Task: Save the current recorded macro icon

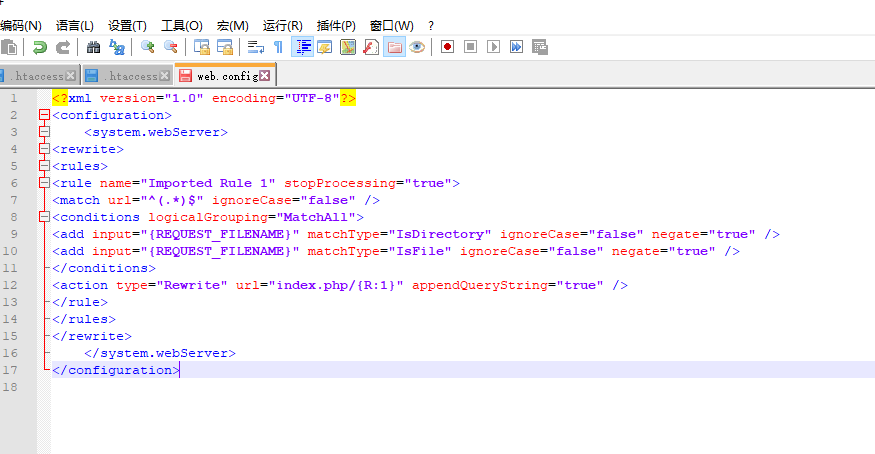Action: pos(540,47)
